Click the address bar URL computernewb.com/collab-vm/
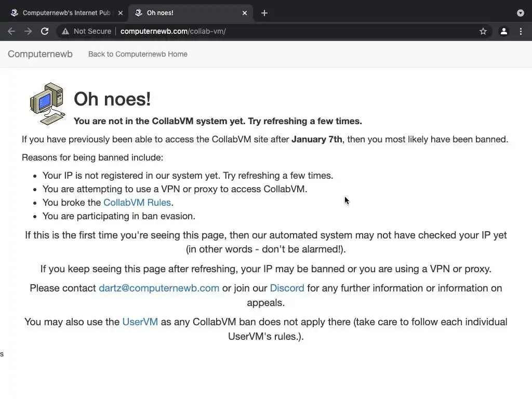Image resolution: width=532 pixels, height=399 pixels. tap(173, 31)
